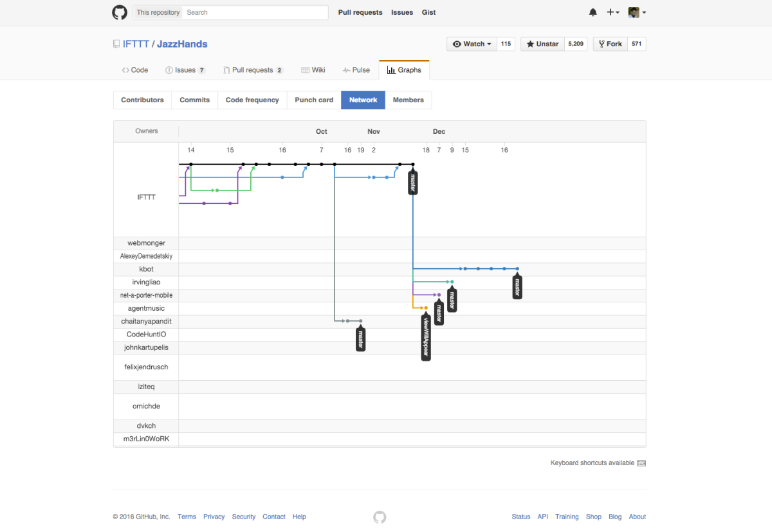Open the user avatar menu
Screen dimensions: 772x532
(637, 12)
